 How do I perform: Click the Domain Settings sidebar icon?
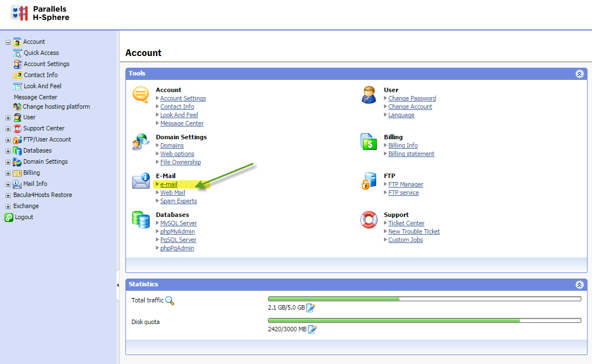tap(17, 162)
